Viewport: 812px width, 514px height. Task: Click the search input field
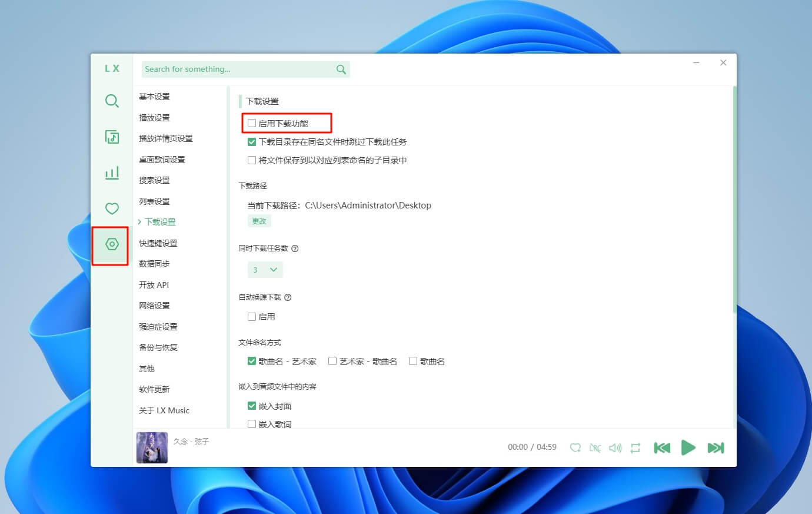tap(235, 69)
